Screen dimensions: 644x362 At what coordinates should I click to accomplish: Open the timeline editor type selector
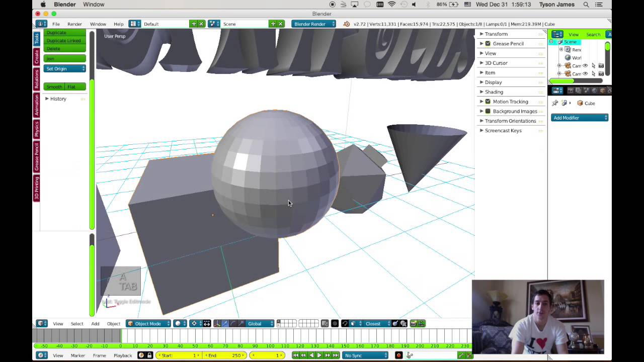click(42, 355)
